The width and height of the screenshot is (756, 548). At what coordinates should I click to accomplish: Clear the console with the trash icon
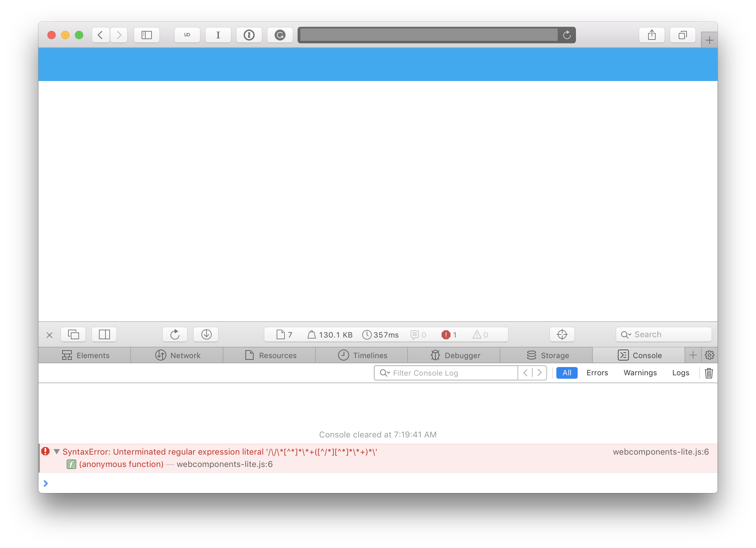point(709,373)
